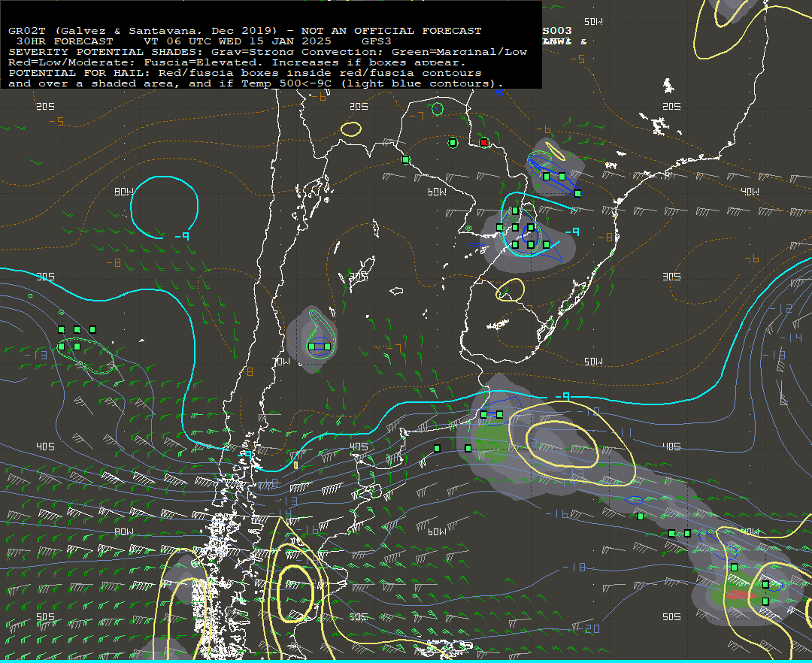Click the '-14' temperature contour label
The image size is (812, 663).
[x=791, y=338]
